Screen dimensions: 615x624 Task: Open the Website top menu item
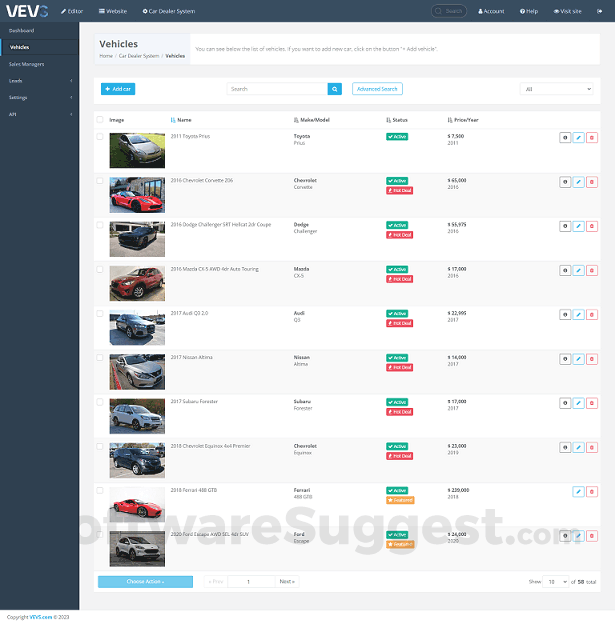coord(113,11)
